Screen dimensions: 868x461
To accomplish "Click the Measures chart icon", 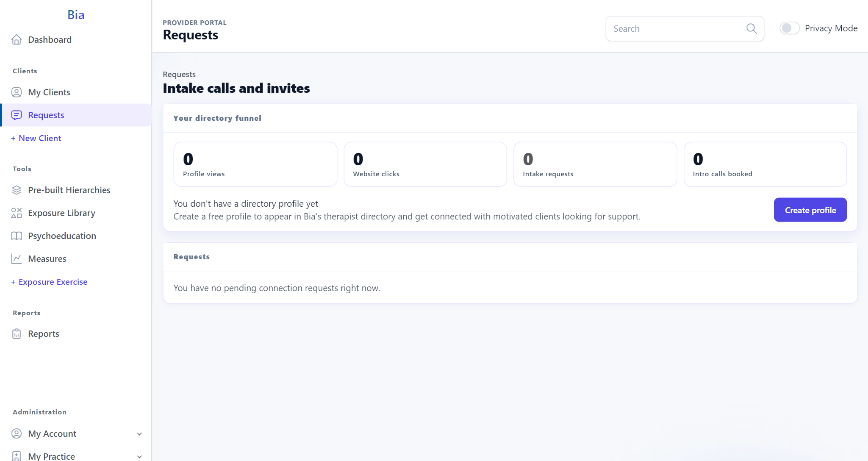I will coord(17,259).
